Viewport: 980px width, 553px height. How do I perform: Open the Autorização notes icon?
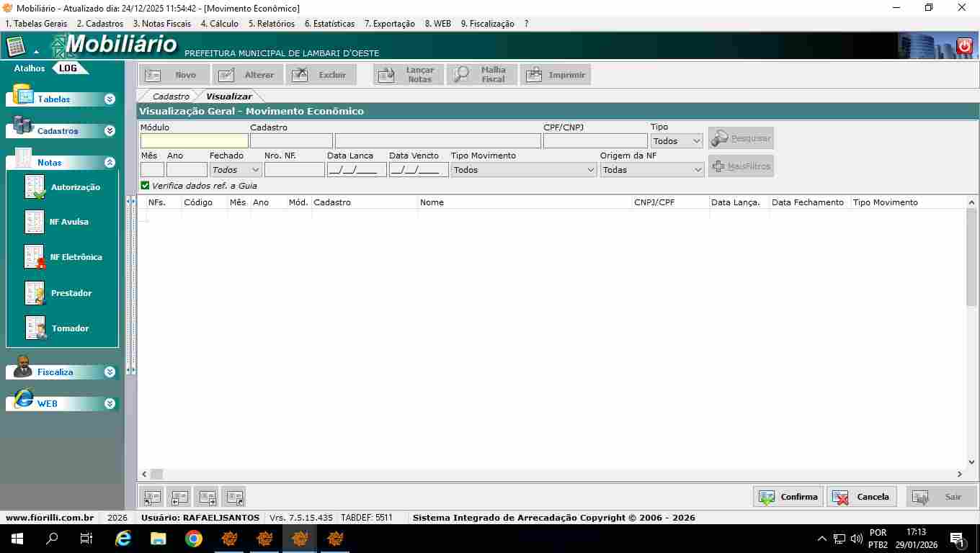point(35,187)
